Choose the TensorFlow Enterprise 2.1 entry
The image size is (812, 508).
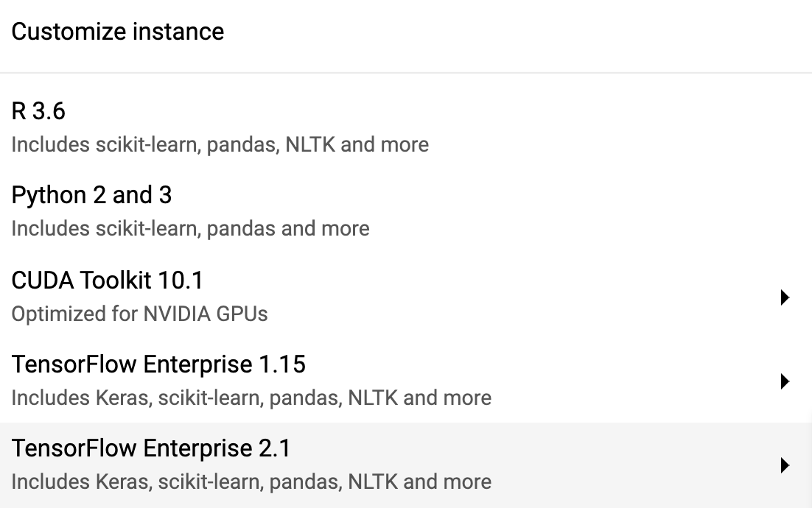point(151,448)
